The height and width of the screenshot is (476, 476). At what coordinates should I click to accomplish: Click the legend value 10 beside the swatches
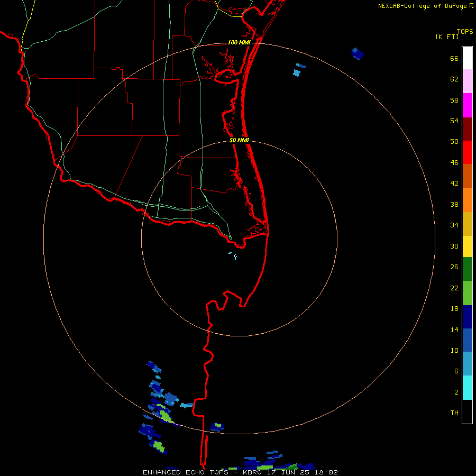point(454,350)
